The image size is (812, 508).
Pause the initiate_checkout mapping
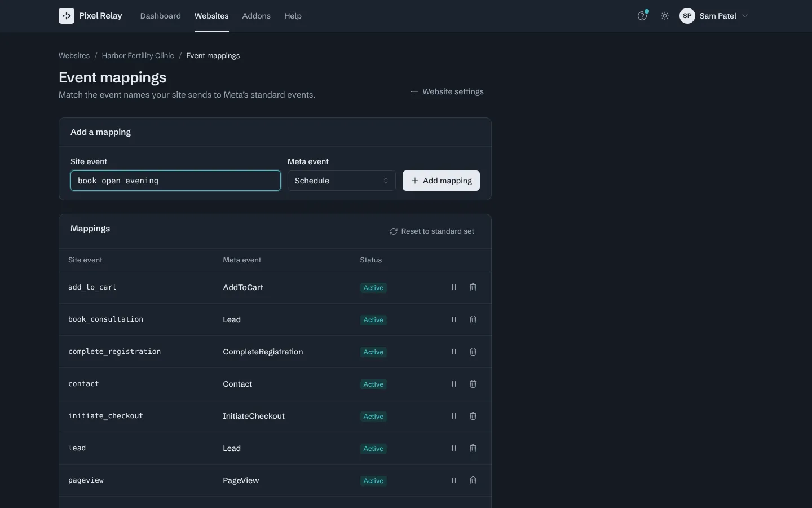pos(454,416)
